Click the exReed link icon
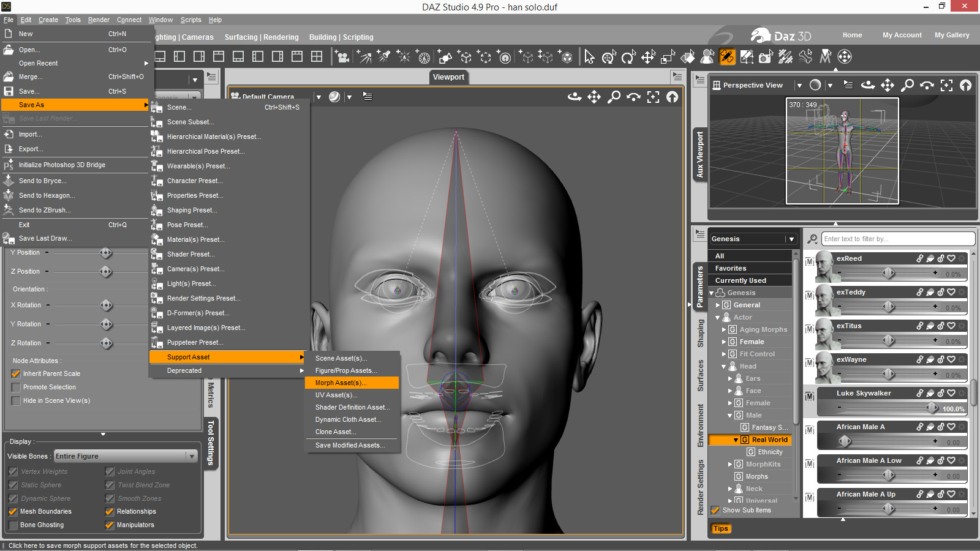980x551 pixels. pos(919,258)
